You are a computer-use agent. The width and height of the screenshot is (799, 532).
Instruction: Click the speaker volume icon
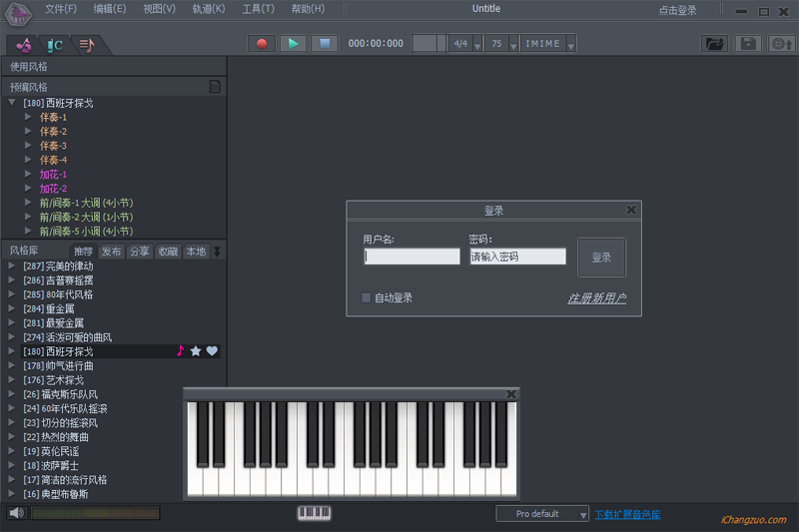click(x=16, y=513)
